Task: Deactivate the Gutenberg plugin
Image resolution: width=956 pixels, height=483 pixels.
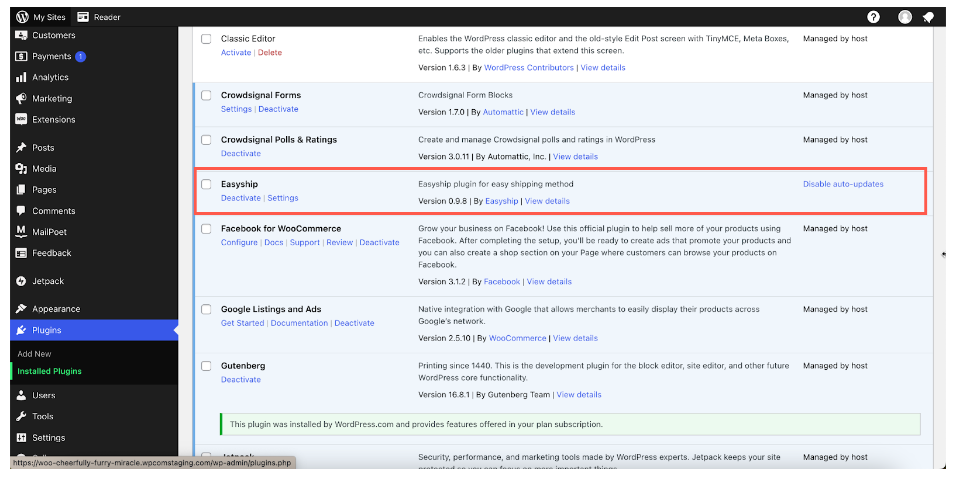Action: pyautogui.click(x=241, y=379)
